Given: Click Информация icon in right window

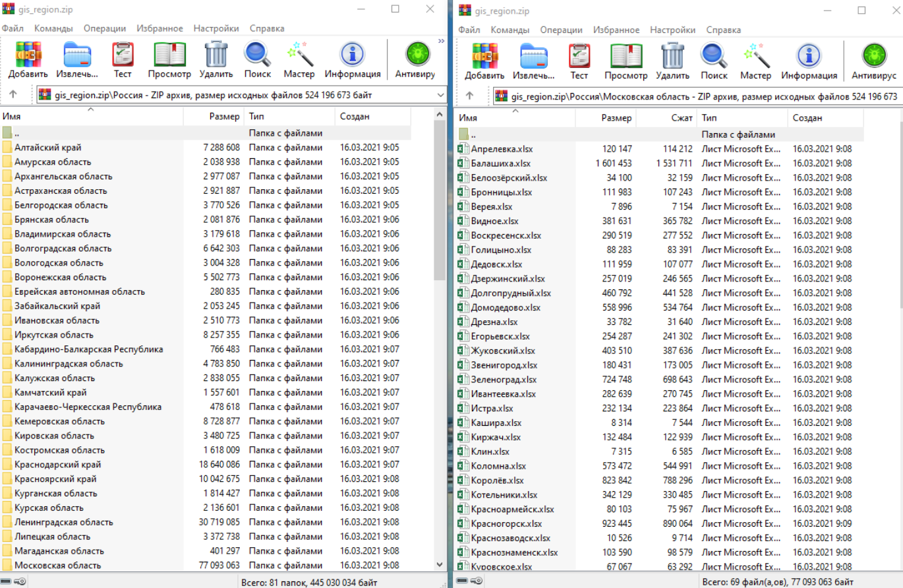Looking at the screenshot, I should 809,55.
